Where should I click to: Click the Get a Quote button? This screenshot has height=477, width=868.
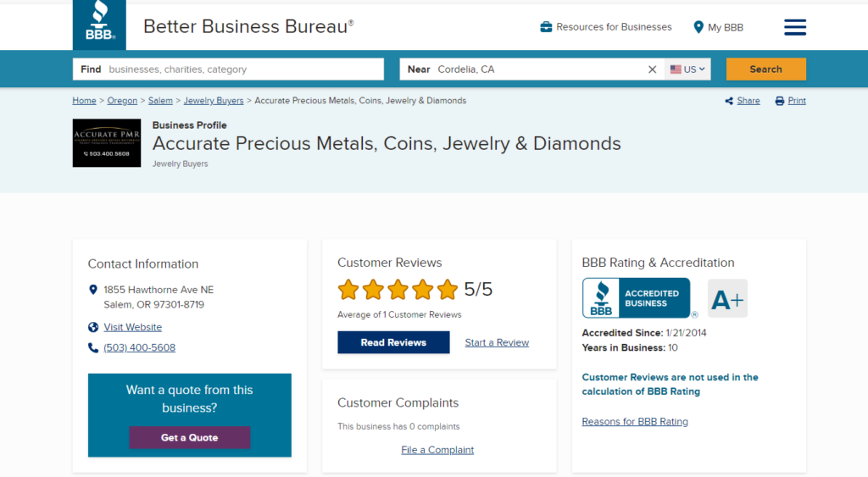pyautogui.click(x=189, y=437)
